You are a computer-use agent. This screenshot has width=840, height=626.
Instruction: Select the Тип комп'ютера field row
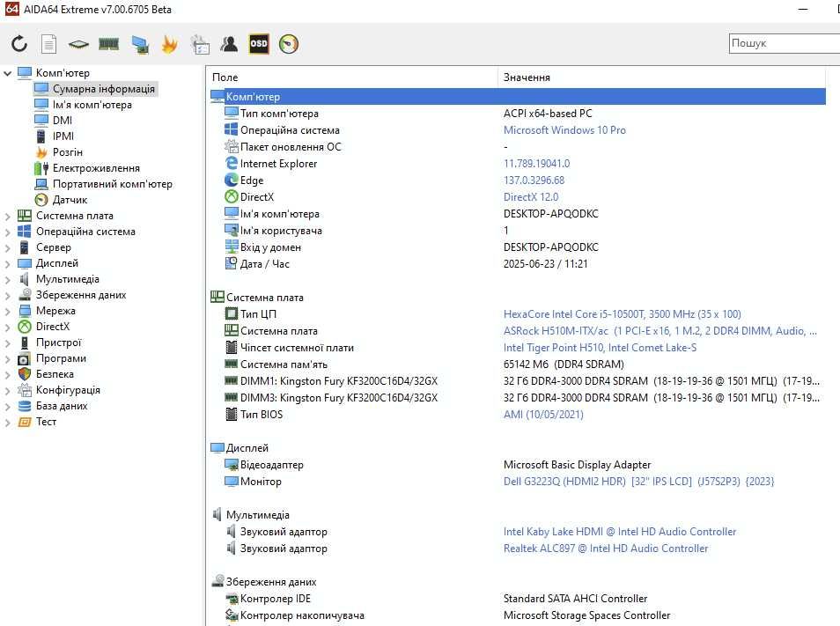(x=518, y=114)
